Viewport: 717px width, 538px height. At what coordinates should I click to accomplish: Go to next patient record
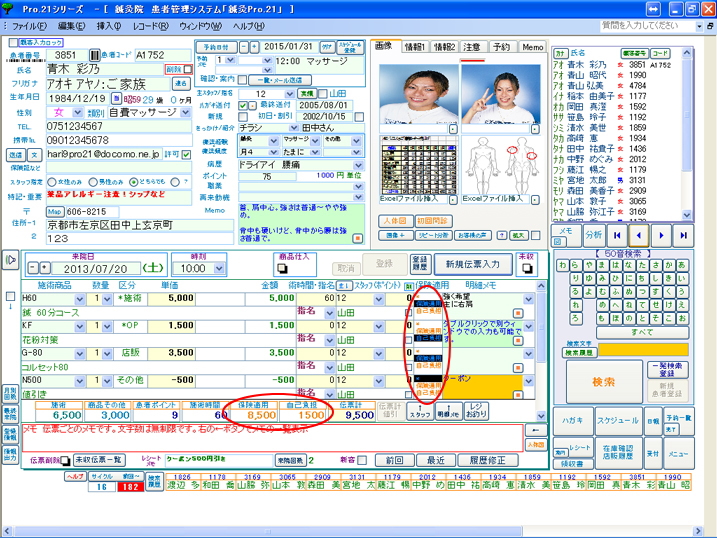click(661, 235)
